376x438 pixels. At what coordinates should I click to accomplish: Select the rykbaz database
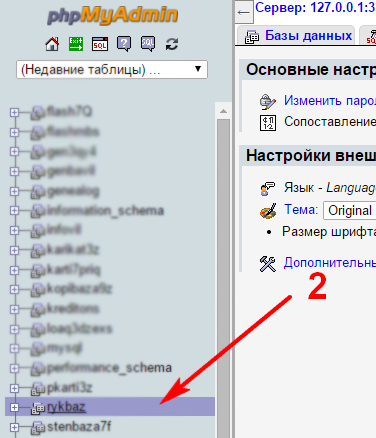(x=66, y=407)
